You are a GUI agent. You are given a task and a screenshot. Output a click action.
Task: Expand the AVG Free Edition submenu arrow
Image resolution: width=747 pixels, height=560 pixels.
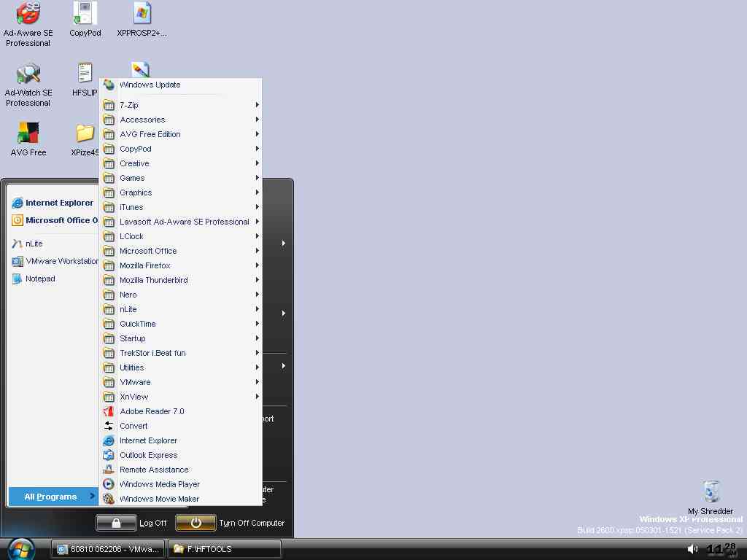(x=258, y=134)
